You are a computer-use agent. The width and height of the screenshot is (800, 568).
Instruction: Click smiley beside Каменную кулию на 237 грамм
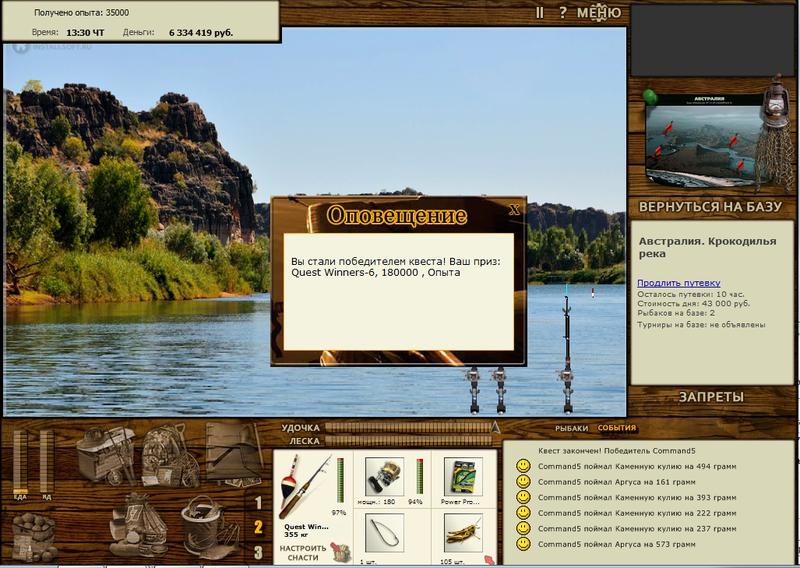pos(523,528)
